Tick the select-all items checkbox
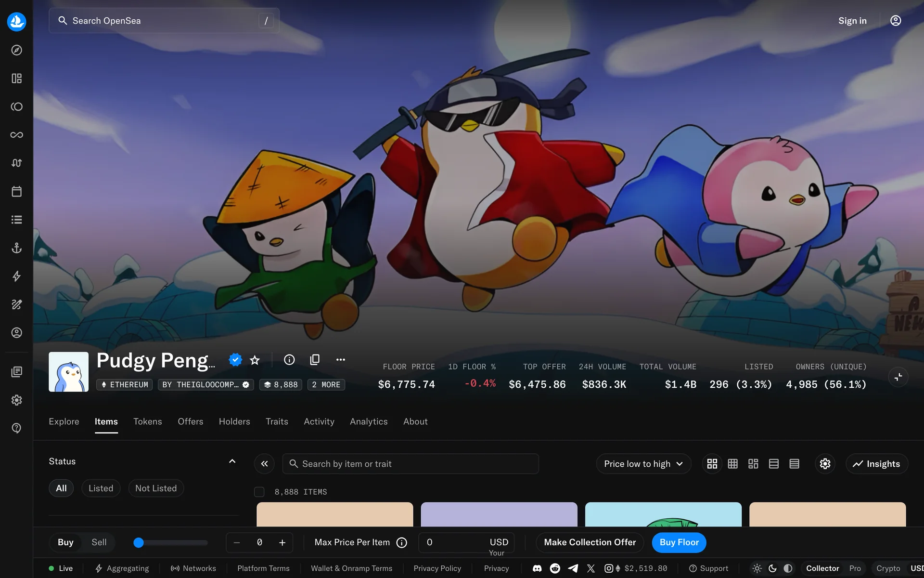The image size is (924, 578). [x=259, y=492]
